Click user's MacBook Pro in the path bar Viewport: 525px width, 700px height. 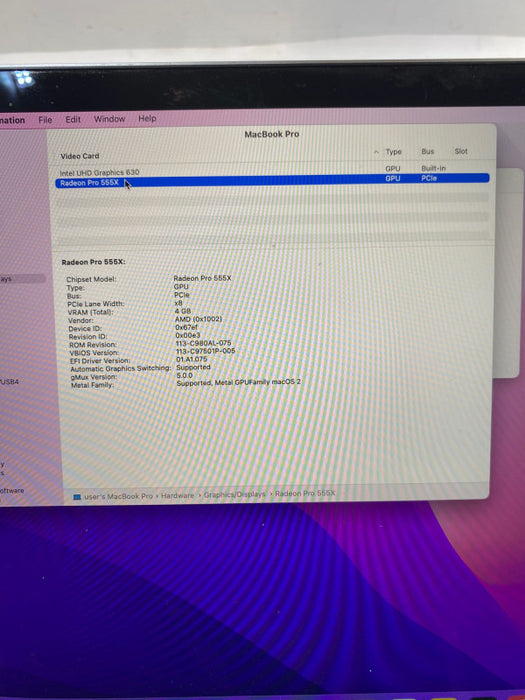point(118,496)
